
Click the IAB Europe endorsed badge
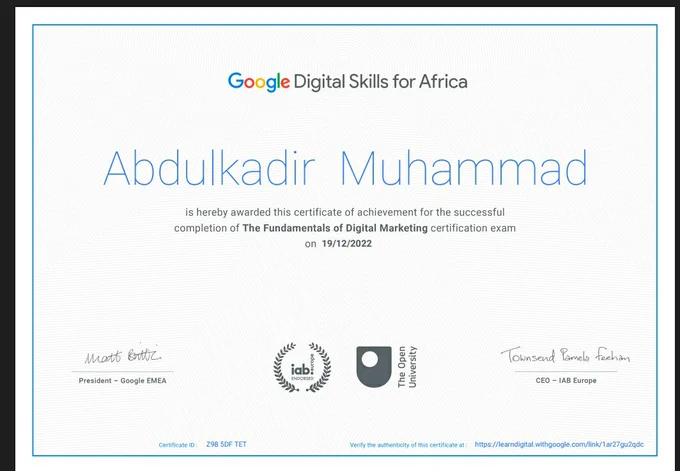[x=302, y=367]
